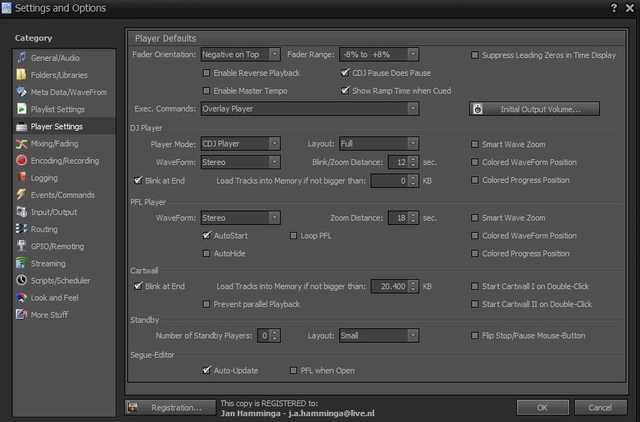Viewport: 640px width, 422px height.
Task: Click the Folders/Libraries folder icon
Action: click(x=21, y=75)
